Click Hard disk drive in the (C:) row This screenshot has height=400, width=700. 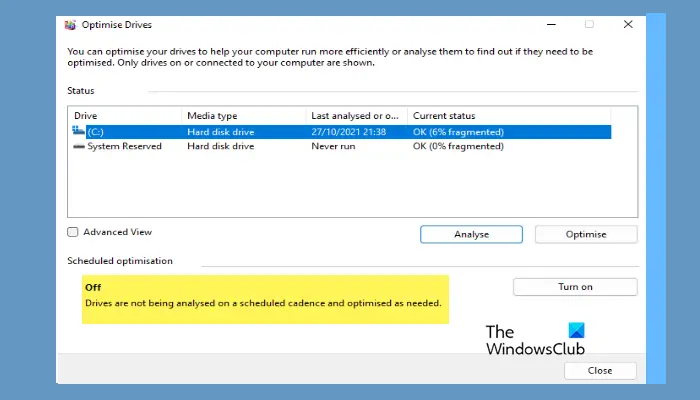(x=221, y=132)
